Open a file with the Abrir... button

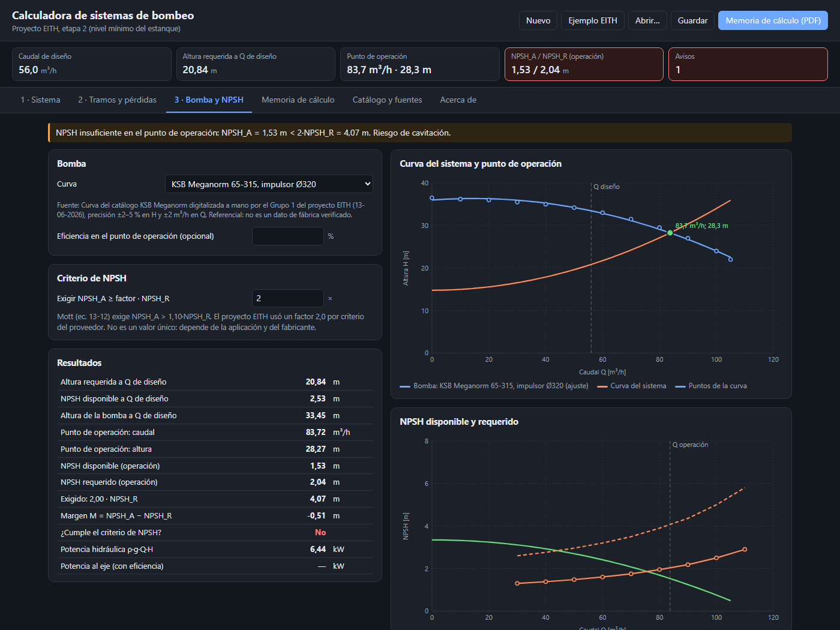(x=647, y=20)
